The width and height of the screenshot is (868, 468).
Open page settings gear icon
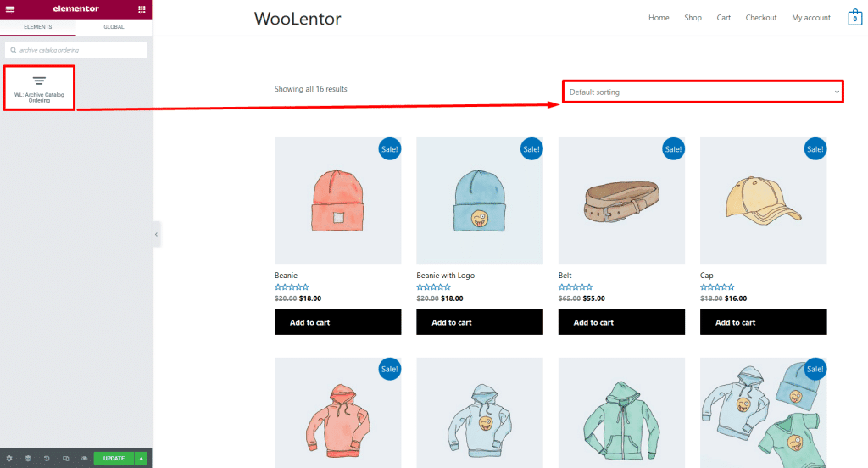(9, 459)
